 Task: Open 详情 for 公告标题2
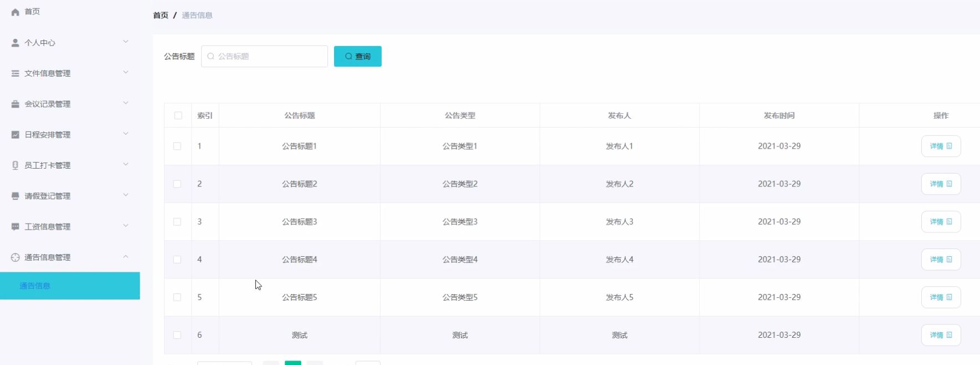[x=941, y=184]
